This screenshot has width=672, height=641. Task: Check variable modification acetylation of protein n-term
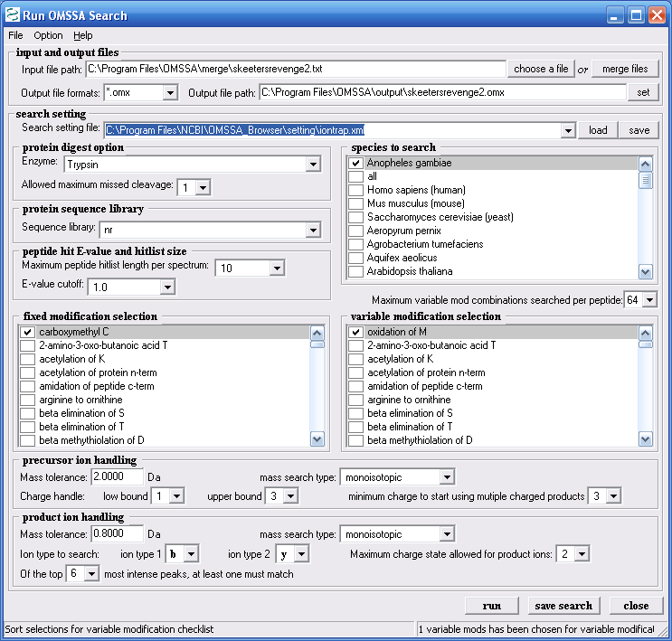(x=355, y=372)
